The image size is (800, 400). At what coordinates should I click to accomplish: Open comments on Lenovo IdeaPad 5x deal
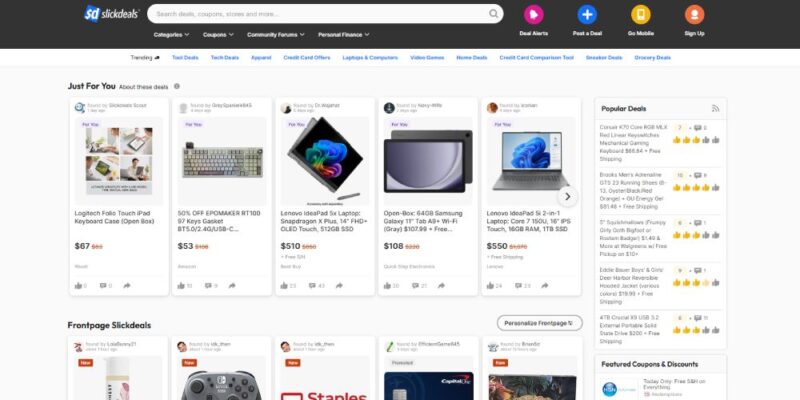click(313, 286)
